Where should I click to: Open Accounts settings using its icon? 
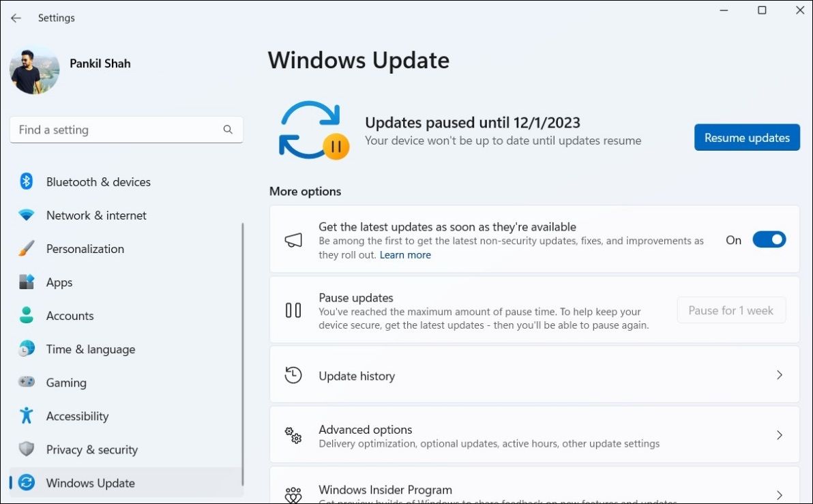tap(26, 315)
